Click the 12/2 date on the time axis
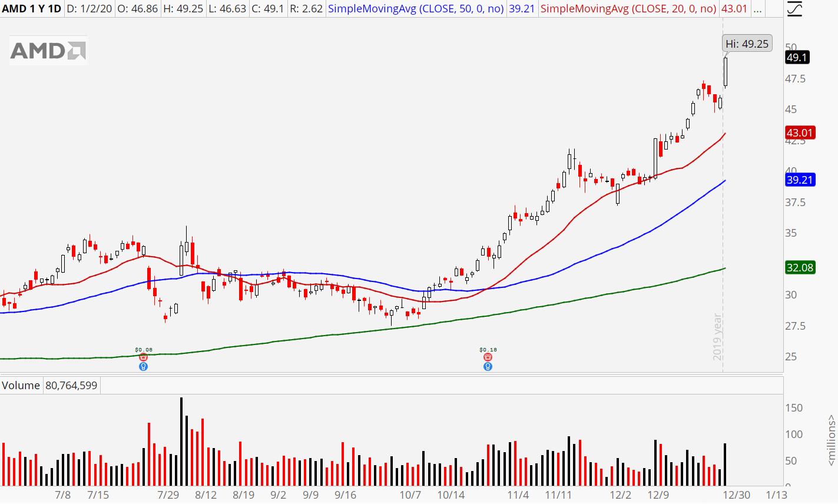 click(x=621, y=495)
